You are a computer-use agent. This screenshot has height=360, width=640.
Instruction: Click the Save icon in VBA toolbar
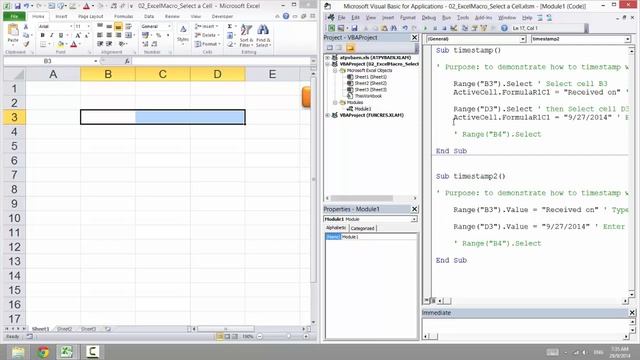click(354, 28)
